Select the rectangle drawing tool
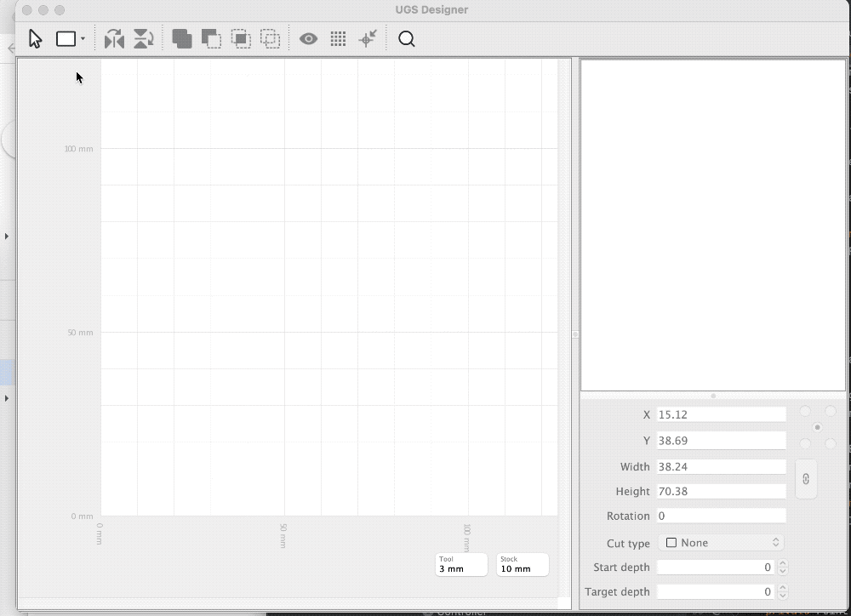The width and height of the screenshot is (851, 616). coord(66,38)
